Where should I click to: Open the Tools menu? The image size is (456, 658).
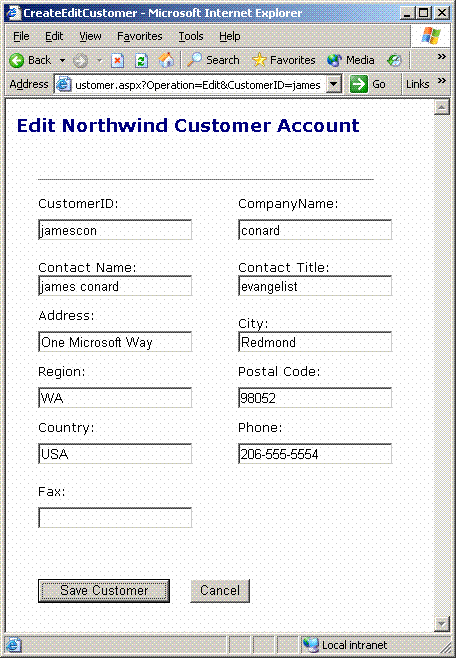[191, 37]
